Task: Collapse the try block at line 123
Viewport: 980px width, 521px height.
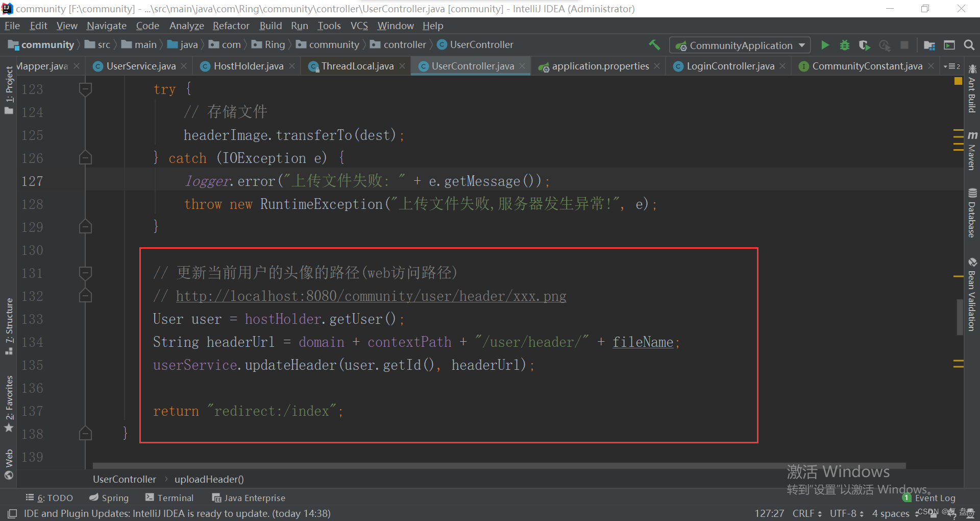Action: (85, 89)
